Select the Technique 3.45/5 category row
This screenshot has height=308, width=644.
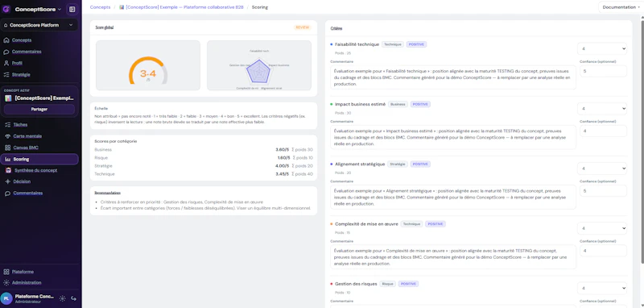click(204, 174)
